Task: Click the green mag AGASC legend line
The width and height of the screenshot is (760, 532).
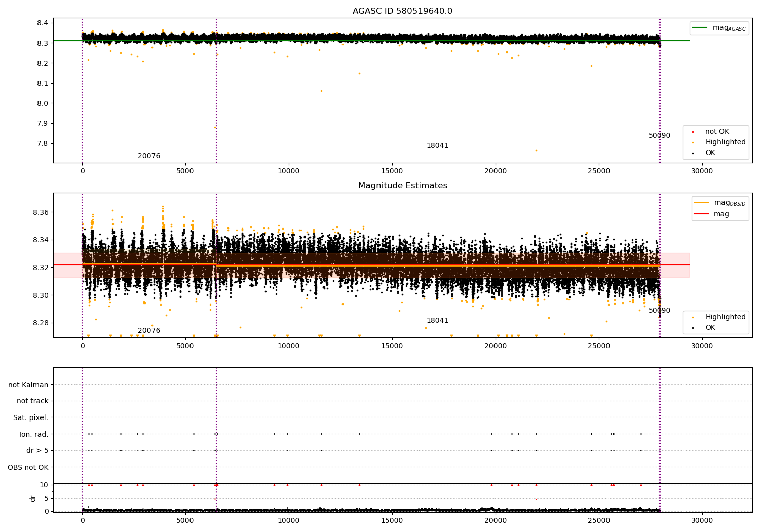Action: pyautogui.click(x=700, y=28)
